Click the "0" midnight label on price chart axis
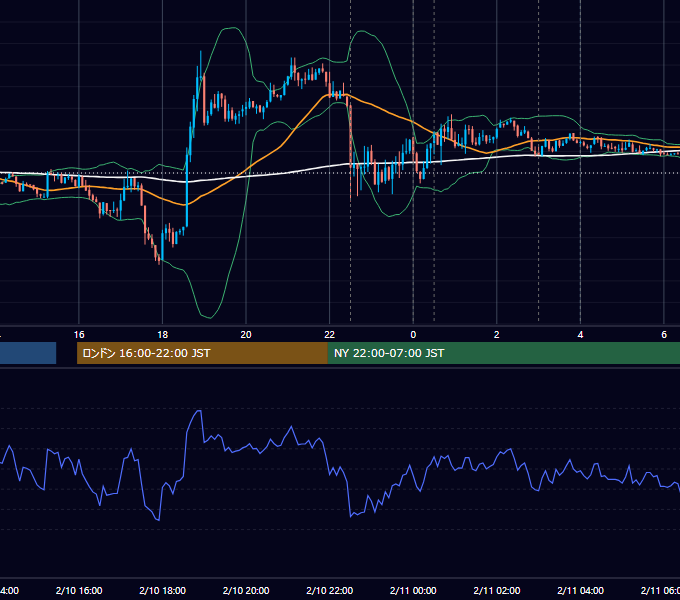Viewport: 680px width, 600px height. [x=413, y=335]
